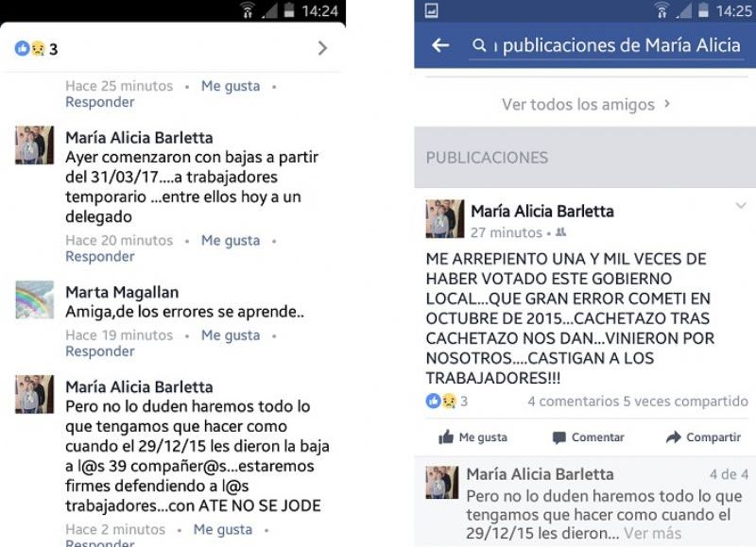
Task: Tap the Comentar speech bubble icon
Action: click(x=558, y=437)
